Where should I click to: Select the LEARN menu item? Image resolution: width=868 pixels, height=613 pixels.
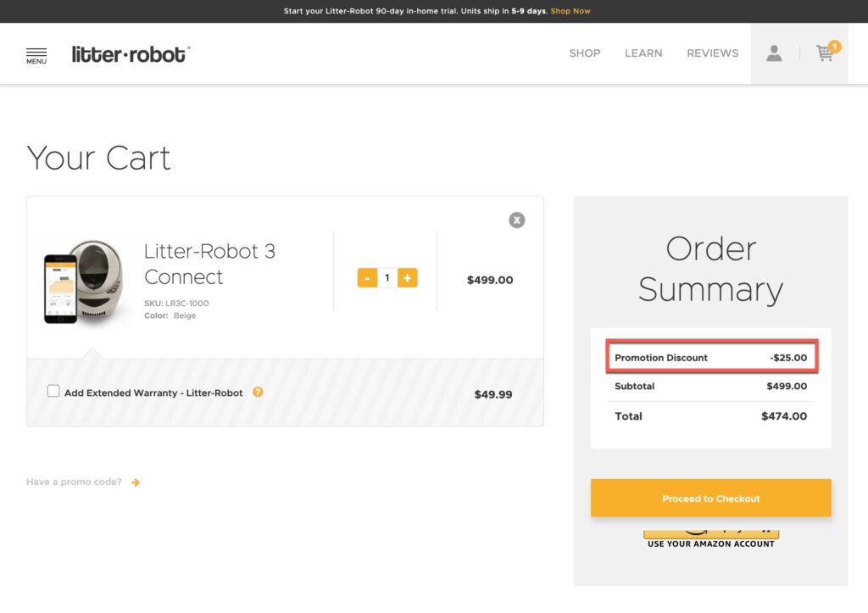click(643, 53)
